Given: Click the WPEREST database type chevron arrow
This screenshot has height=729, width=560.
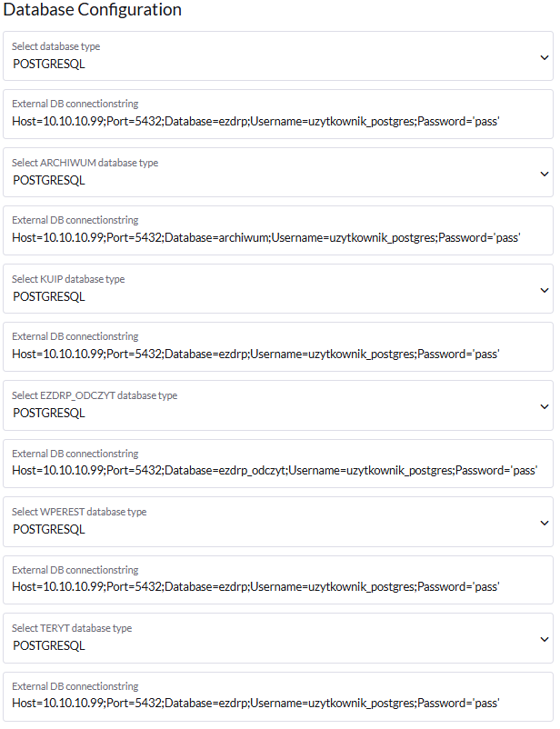Looking at the screenshot, I should (545, 523).
